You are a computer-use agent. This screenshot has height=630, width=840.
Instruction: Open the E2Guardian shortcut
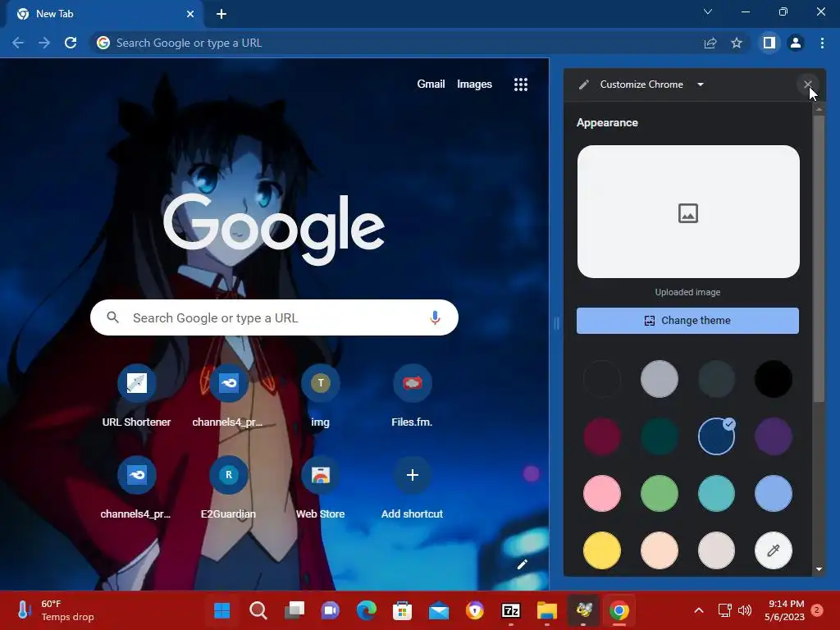click(228, 487)
